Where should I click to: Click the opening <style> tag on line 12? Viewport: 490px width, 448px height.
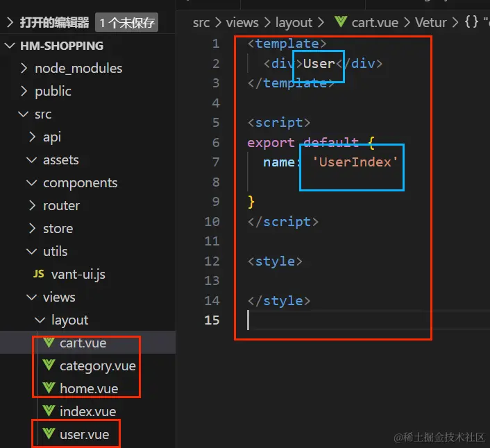click(x=275, y=261)
